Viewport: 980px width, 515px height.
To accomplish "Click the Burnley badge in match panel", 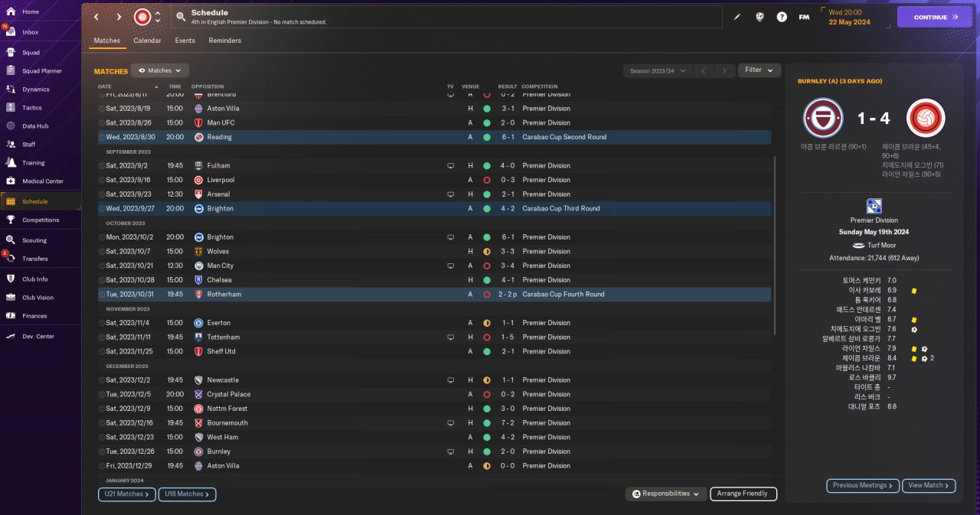I will point(823,118).
